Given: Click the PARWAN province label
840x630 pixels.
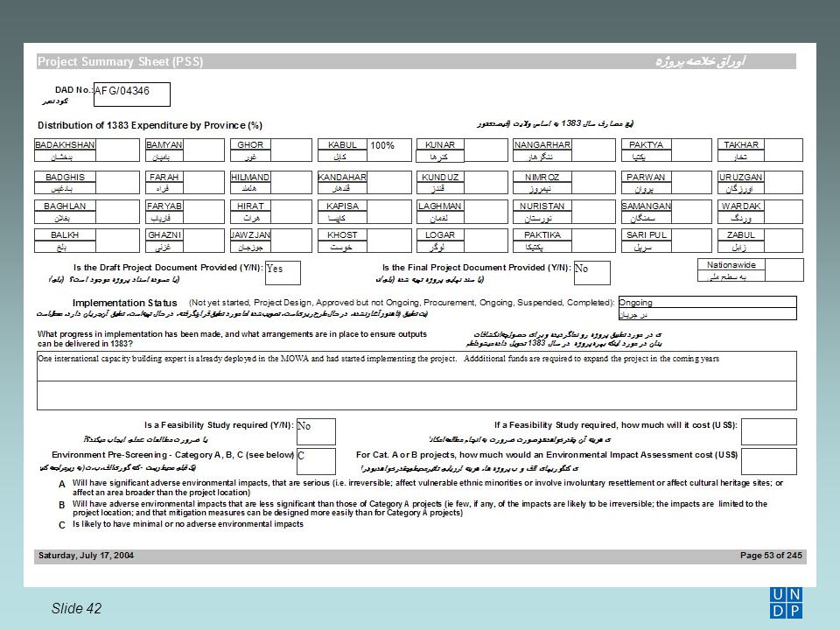Looking at the screenshot, I should click(x=646, y=177).
